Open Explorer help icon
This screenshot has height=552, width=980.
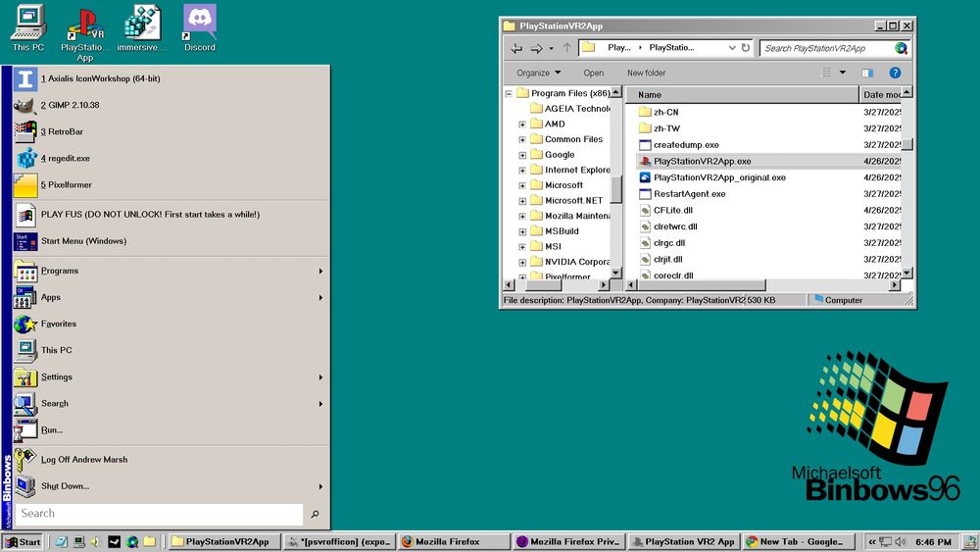tap(895, 74)
